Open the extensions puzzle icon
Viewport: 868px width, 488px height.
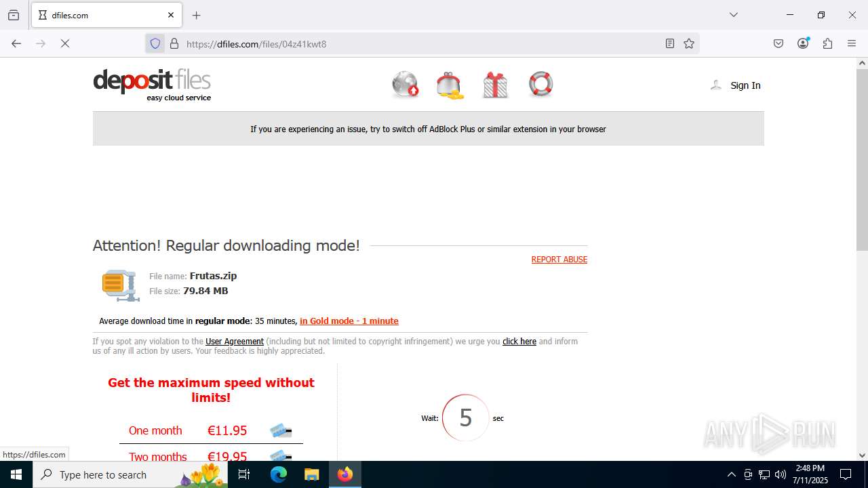pyautogui.click(x=827, y=43)
